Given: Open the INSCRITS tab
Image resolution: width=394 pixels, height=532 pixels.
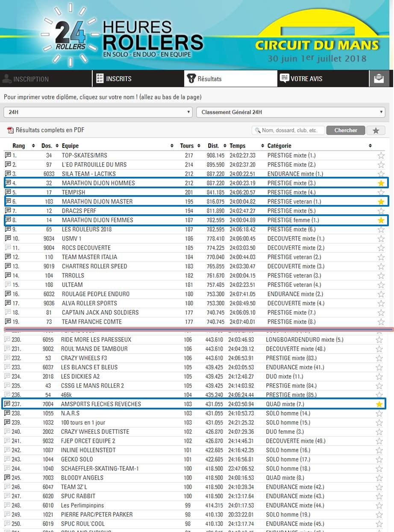Looking at the screenshot, I should point(138,79).
